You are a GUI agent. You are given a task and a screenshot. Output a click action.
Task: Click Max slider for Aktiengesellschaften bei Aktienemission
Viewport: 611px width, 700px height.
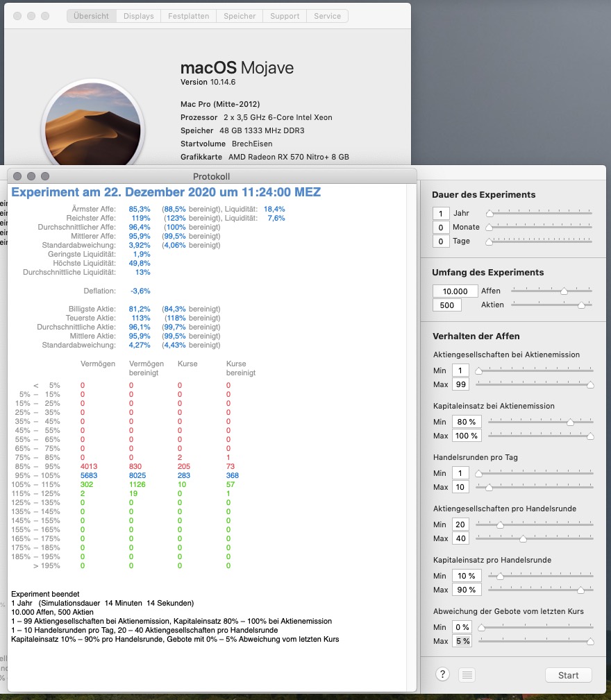(534, 384)
